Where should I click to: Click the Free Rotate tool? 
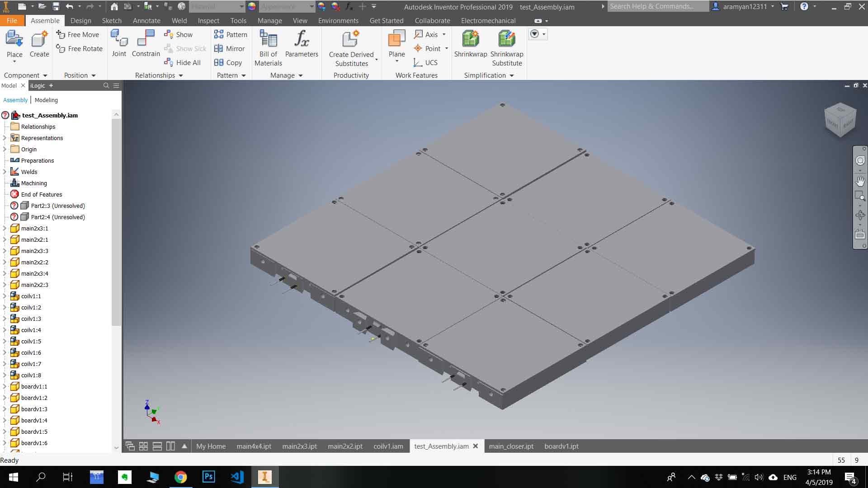[x=80, y=48]
